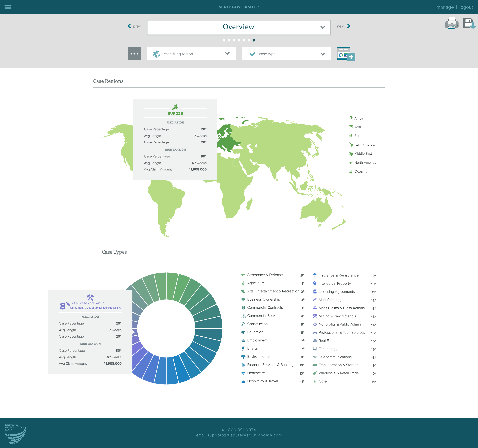Viewport: 478px width, 448px height.
Task: Click the Dispute Resolution Data footer logo
Action: point(16,433)
